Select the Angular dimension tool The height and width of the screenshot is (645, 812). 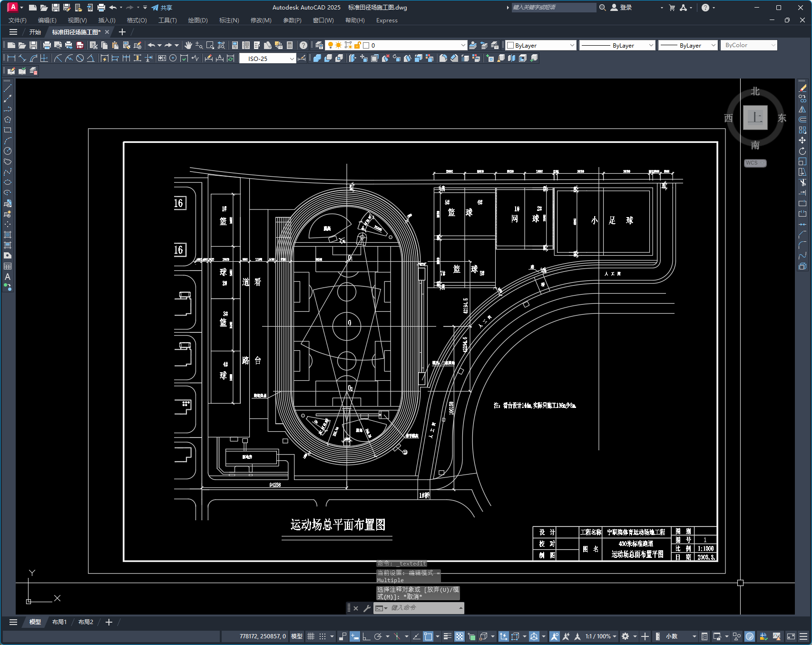pyautogui.click(x=90, y=58)
